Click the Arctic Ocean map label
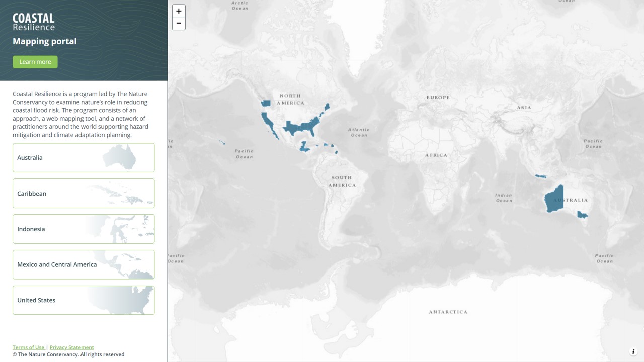644x362 pixels. (x=240, y=5)
